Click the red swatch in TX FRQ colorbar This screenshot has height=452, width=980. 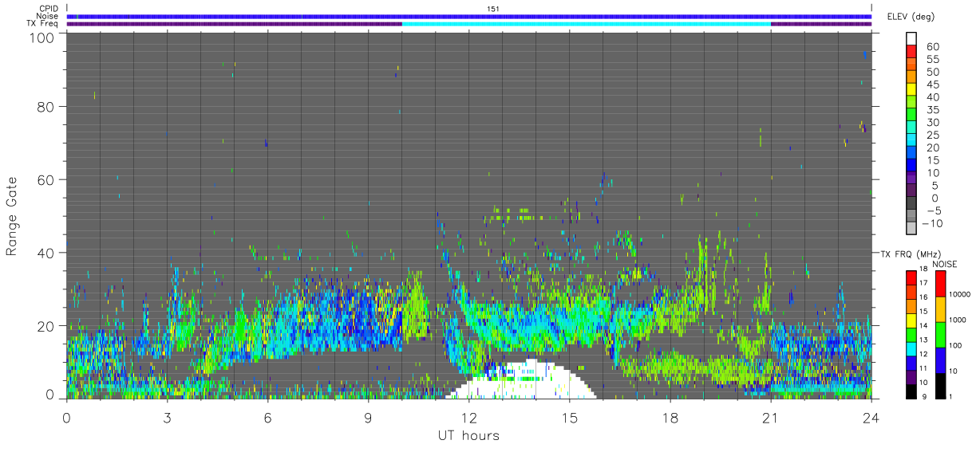911,277
